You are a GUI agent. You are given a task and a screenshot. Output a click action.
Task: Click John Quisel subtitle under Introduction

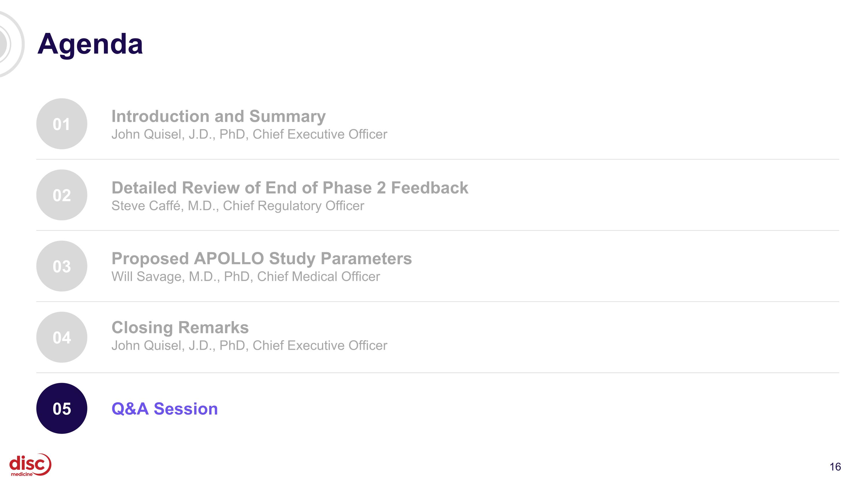[x=249, y=135]
